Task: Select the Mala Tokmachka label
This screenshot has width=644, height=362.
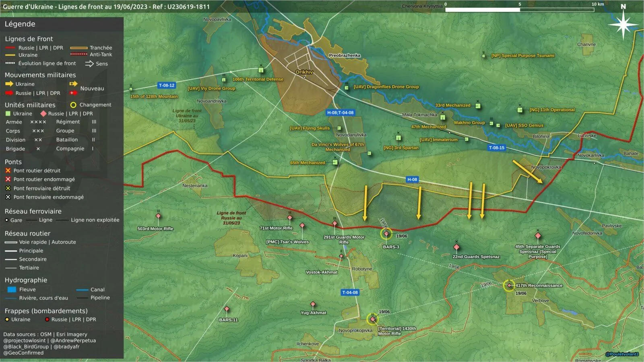Action: [x=419, y=115]
